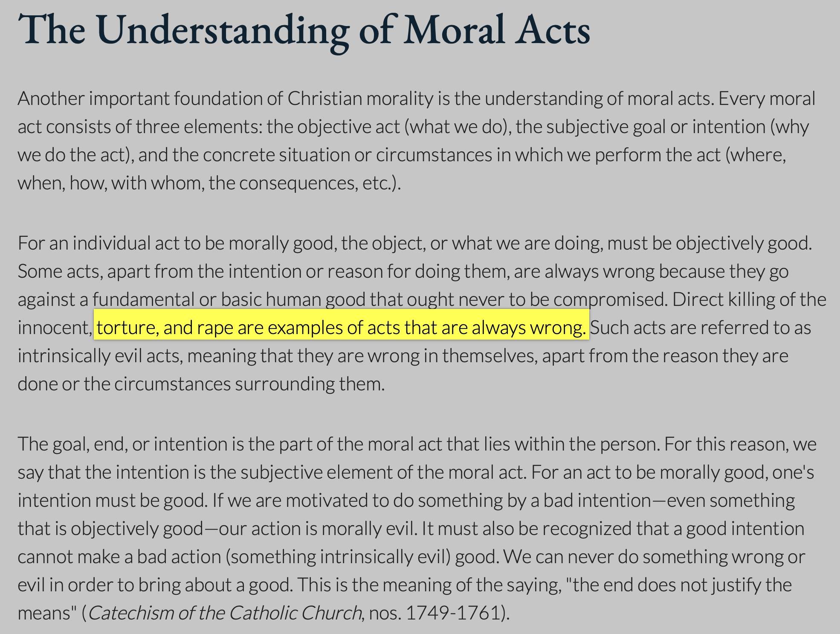Click the word "innocent," before the highlight

[x=55, y=328]
